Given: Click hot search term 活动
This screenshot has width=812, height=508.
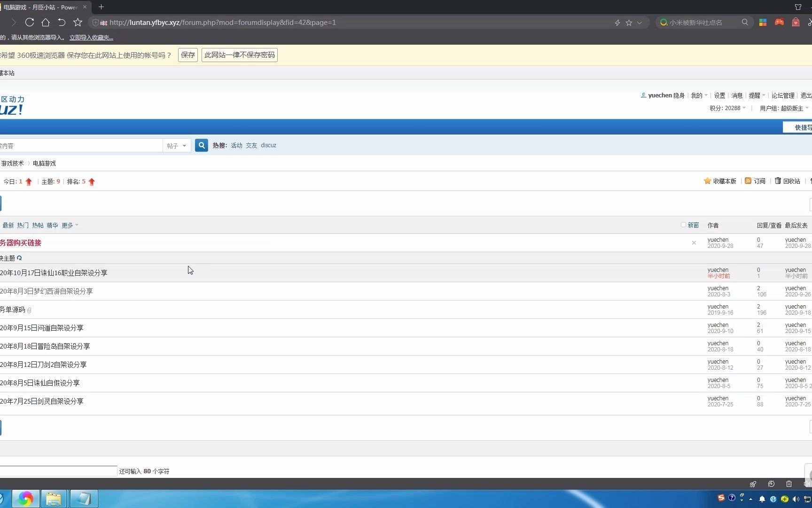Looking at the screenshot, I should tap(236, 145).
